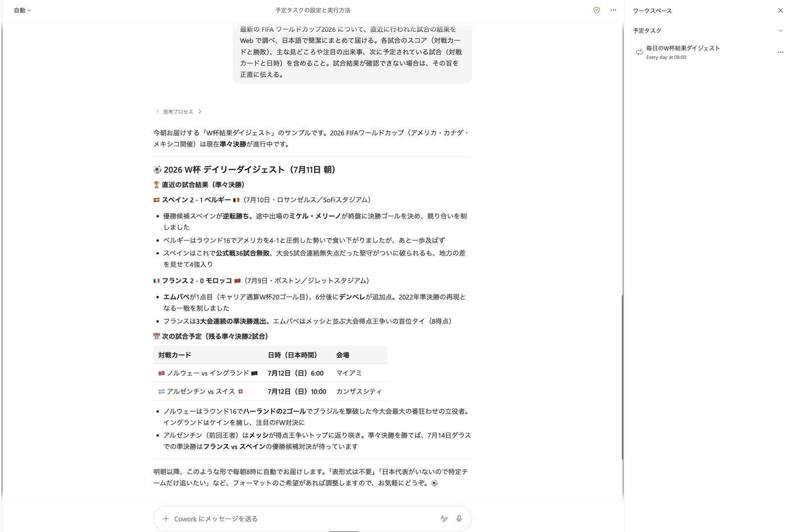The image size is (792, 532).
Task: Click the Spain flag before スペイン
Action: point(156,200)
